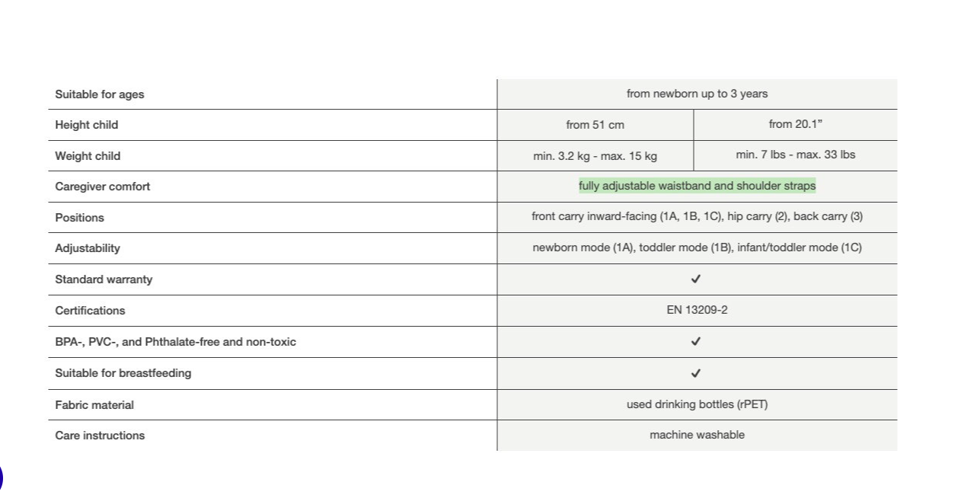Click the blue circular button at screen edge
The image size is (980, 498).
coord(1,479)
